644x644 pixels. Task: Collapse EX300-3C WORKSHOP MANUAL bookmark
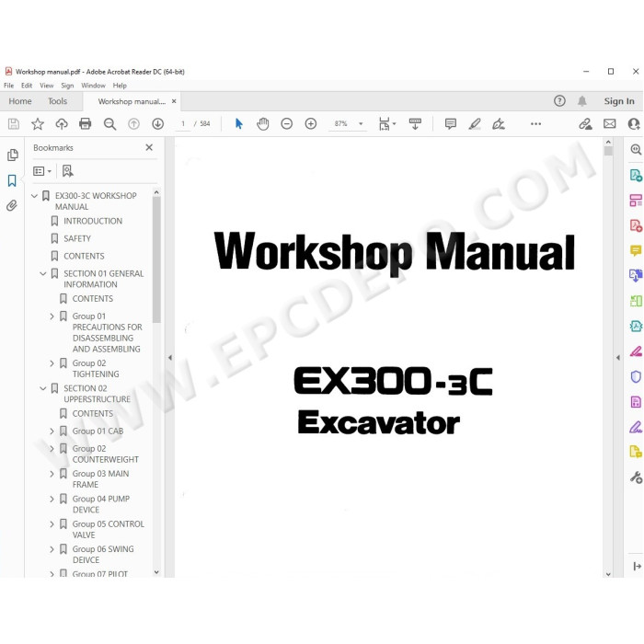[35, 196]
